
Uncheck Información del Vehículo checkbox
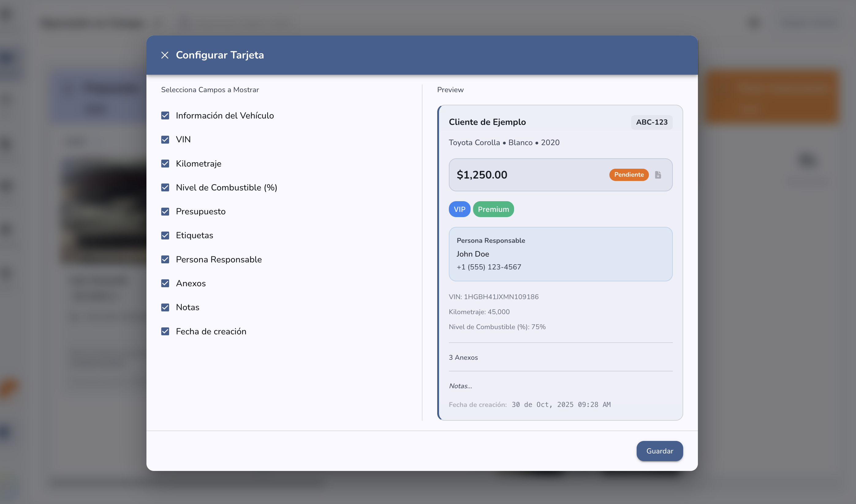(165, 115)
